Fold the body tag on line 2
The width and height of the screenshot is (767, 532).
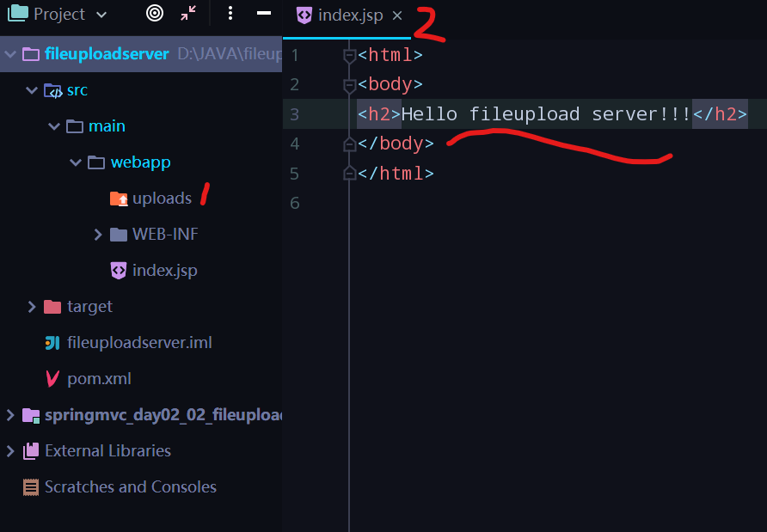[x=349, y=86]
